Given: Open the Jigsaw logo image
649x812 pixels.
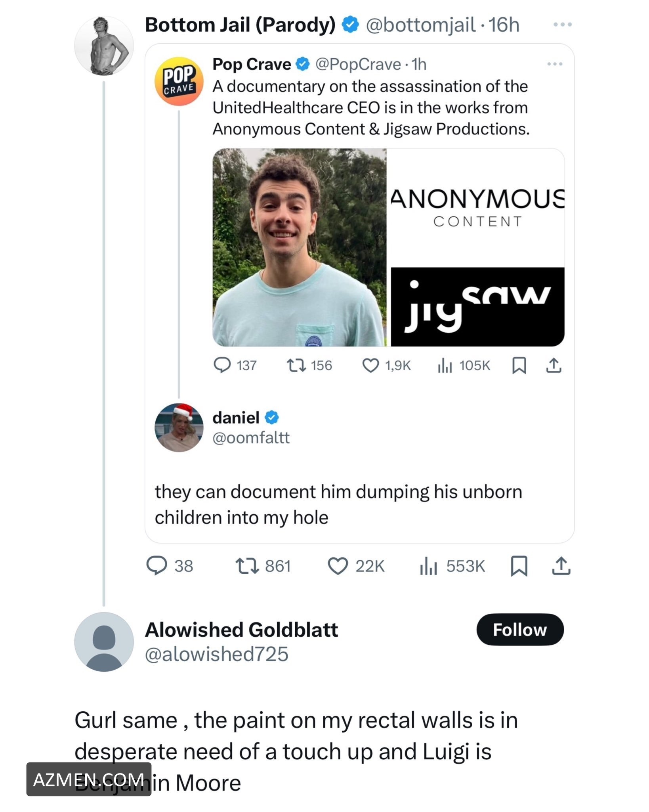Looking at the screenshot, I should coord(477,306).
